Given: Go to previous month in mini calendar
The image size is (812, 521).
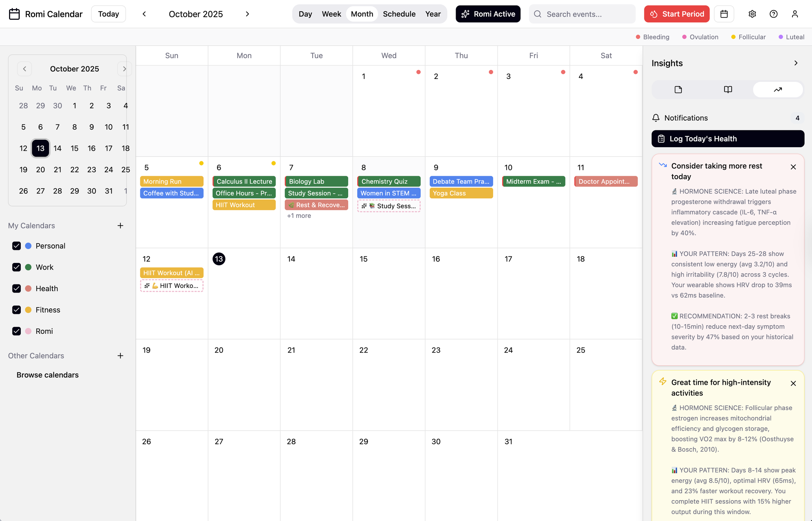Looking at the screenshot, I should click(x=24, y=69).
